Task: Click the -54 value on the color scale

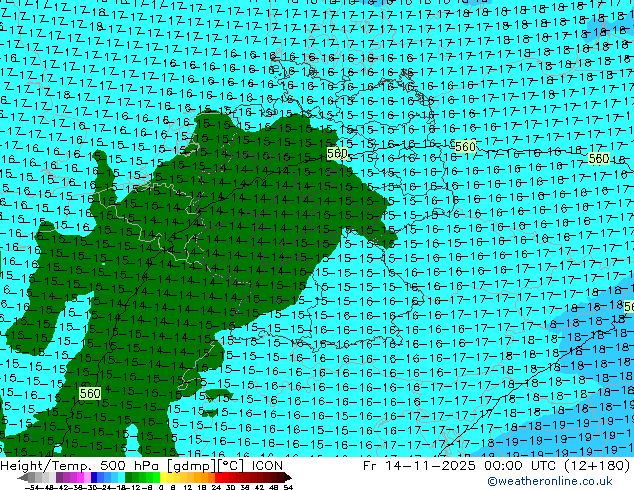Action: (x=32, y=488)
